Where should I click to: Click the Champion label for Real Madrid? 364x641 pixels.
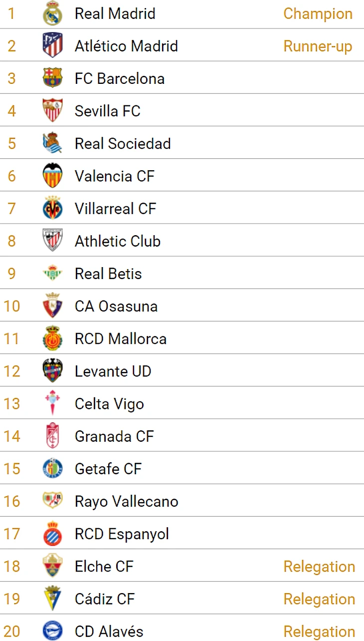(x=318, y=13)
